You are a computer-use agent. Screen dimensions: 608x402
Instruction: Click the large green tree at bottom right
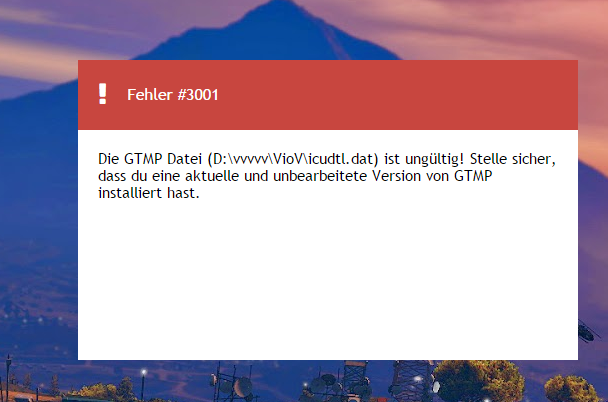tap(481, 381)
